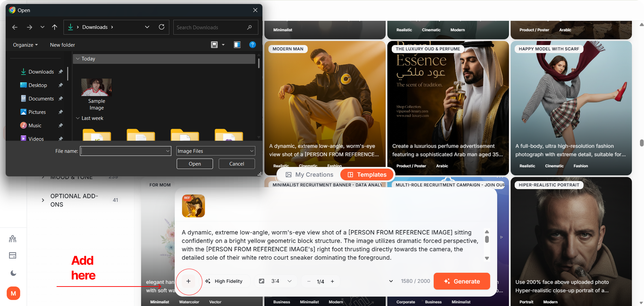Open view options dropdown arrow
This screenshot has height=306, width=644.
pos(223,45)
